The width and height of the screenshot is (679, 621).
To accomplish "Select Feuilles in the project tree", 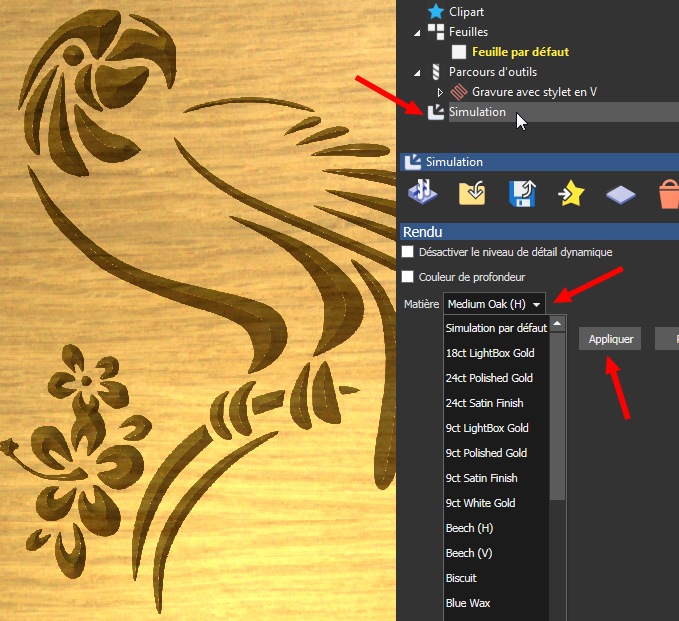I will (x=468, y=32).
